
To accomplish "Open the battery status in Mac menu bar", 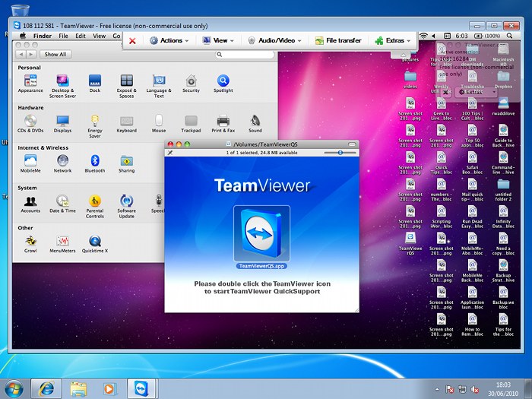I will [487, 36].
